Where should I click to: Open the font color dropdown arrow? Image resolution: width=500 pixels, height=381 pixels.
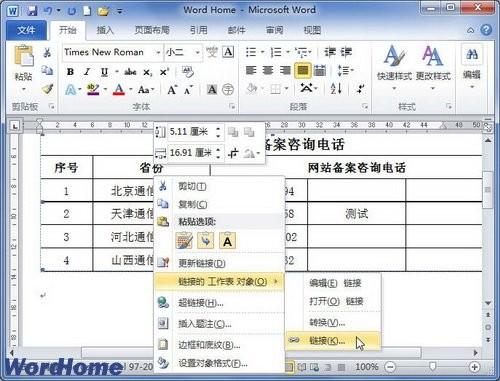pos(131,89)
